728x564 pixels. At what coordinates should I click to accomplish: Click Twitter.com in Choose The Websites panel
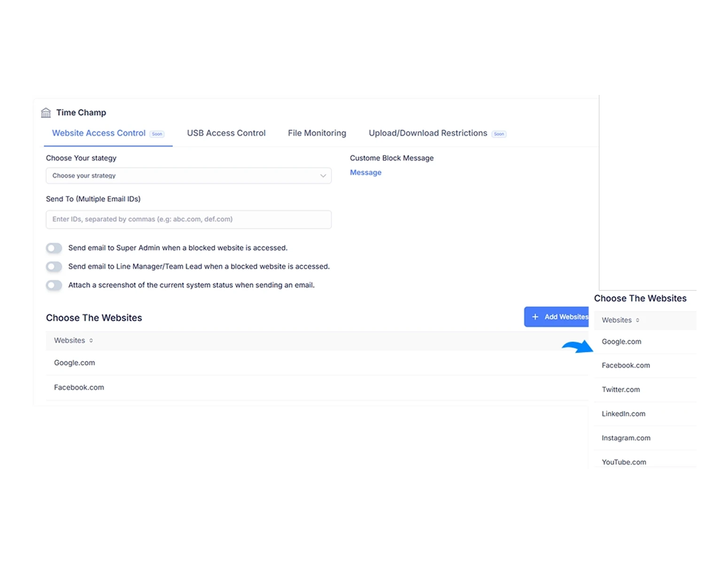[x=620, y=390]
